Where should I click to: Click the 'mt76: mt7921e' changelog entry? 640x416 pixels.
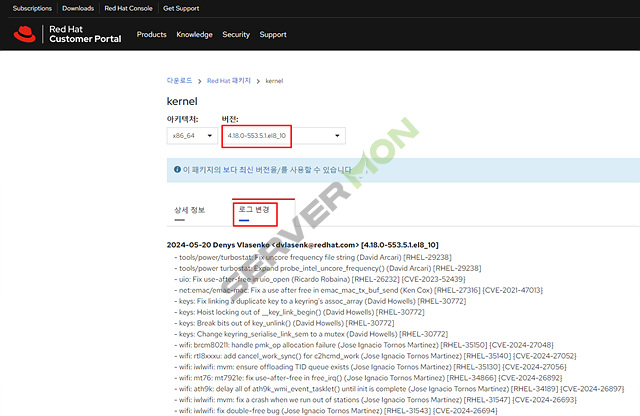click(370, 378)
